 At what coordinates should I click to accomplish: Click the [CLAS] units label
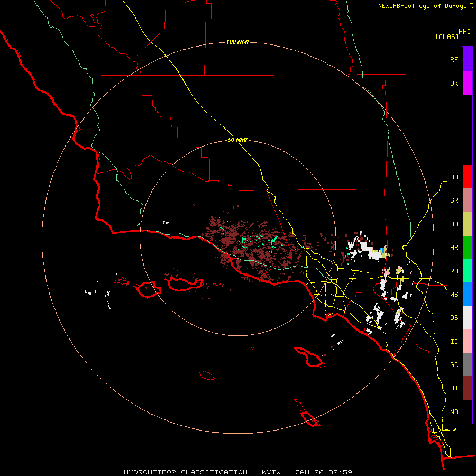coord(447,36)
